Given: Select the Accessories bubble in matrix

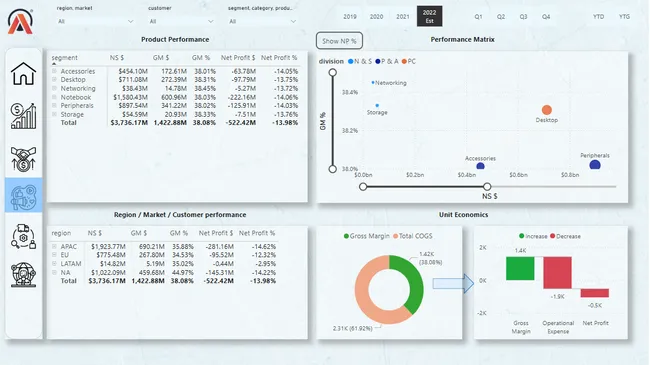Looking at the screenshot, I should click(x=480, y=166).
